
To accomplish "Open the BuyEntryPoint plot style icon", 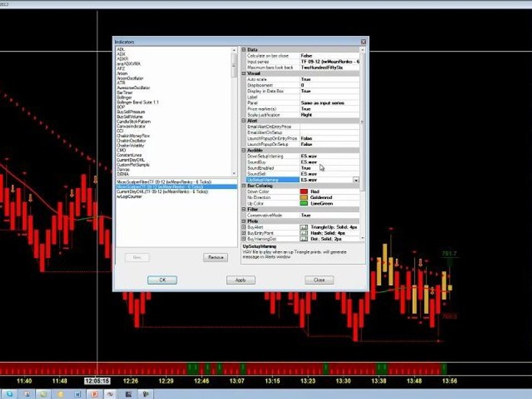I will [x=304, y=233].
